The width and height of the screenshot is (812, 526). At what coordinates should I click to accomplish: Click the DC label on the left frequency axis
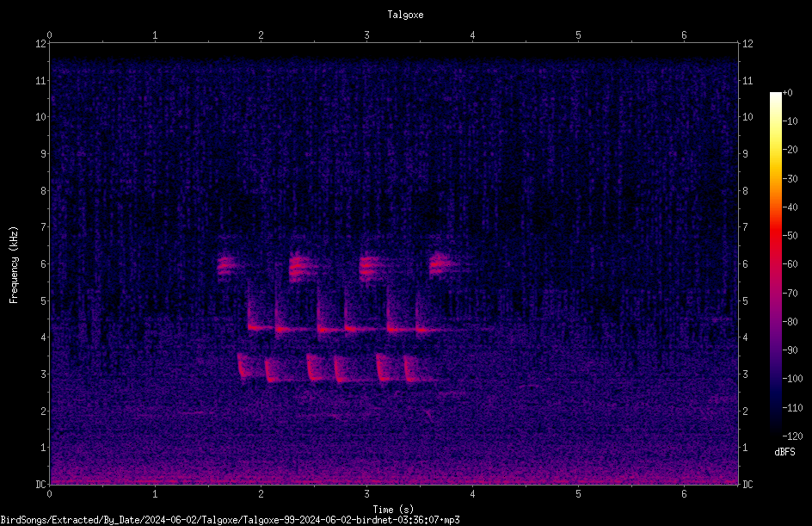pos(41,484)
